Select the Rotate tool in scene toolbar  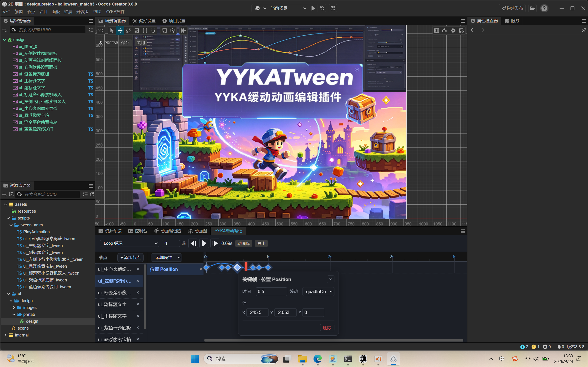(x=128, y=31)
